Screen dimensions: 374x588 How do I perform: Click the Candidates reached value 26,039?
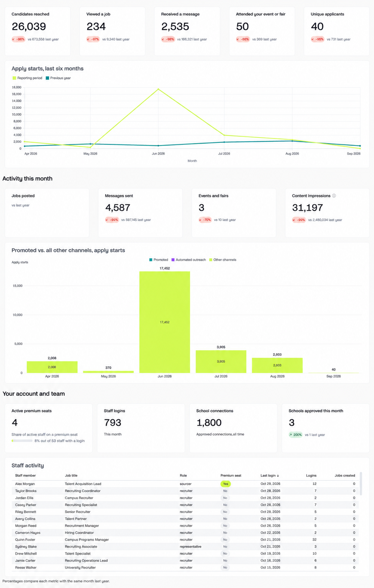[29, 27]
